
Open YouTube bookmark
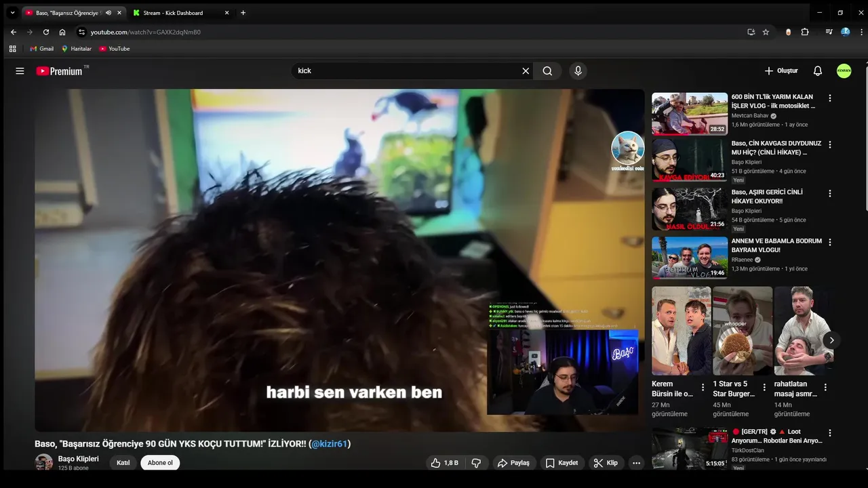tap(115, 49)
